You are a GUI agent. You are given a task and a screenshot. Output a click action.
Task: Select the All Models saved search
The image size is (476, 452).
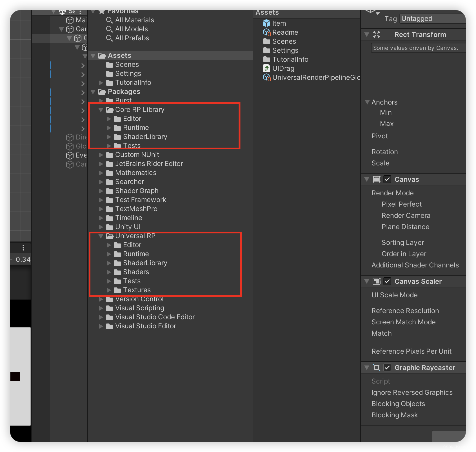pos(131,29)
